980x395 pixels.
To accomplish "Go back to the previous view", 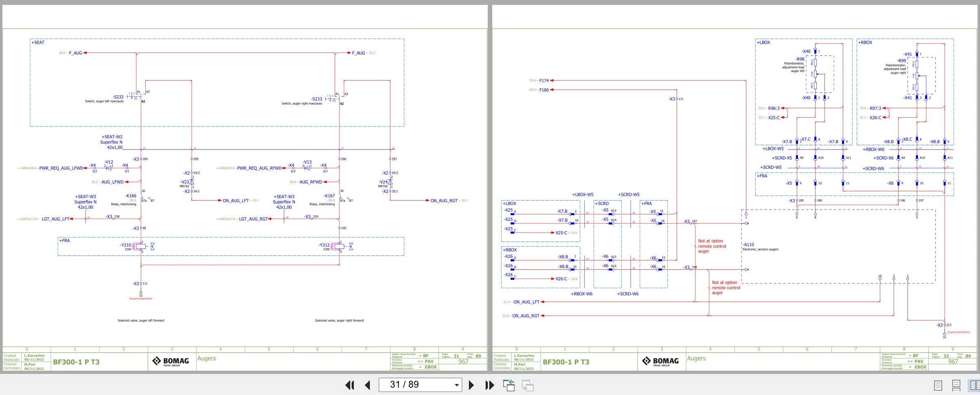I will point(509,385).
